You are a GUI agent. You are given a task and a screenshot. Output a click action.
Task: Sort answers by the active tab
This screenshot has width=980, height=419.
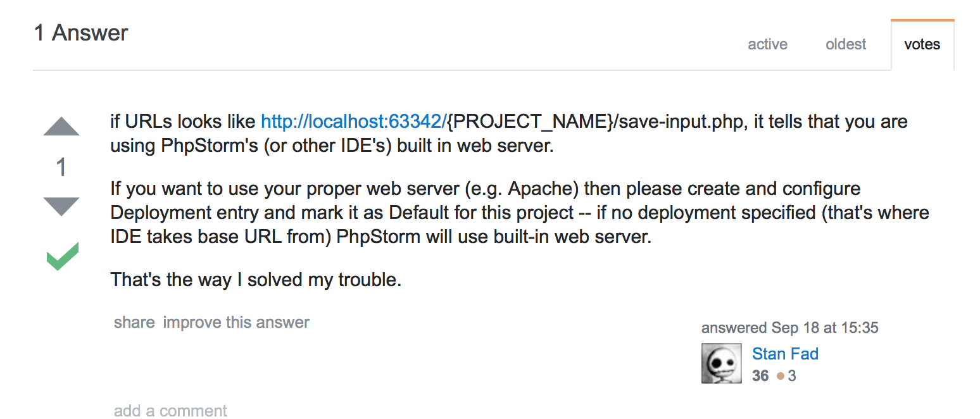(x=767, y=44)
